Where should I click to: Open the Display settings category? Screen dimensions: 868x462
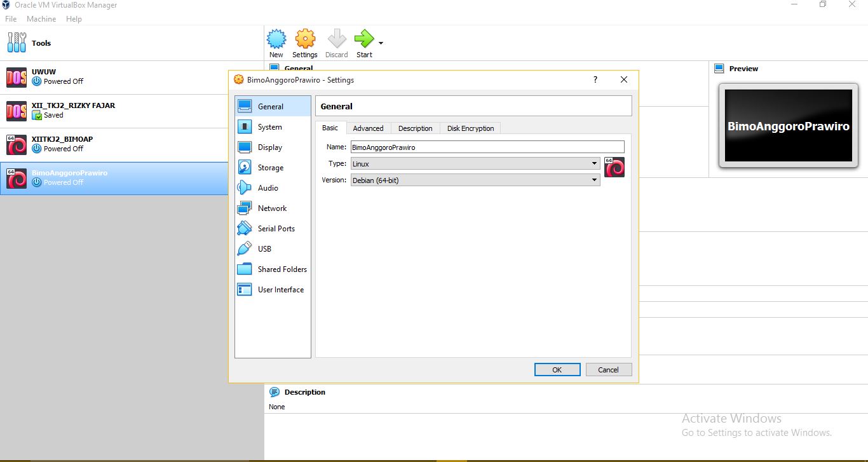coord(273,147)
